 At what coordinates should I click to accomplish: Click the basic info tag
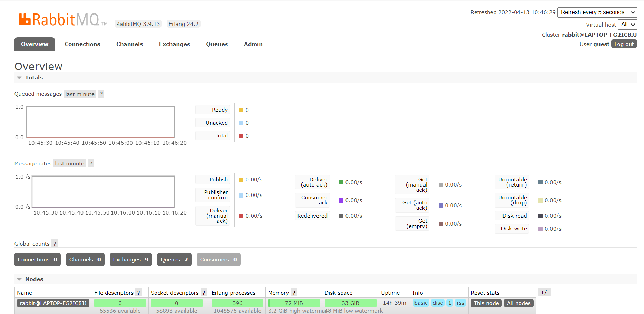point(421,303)
